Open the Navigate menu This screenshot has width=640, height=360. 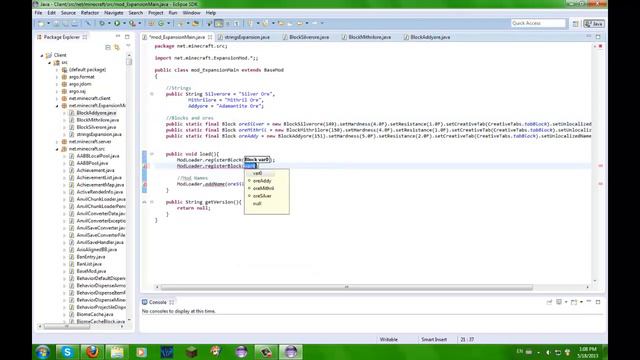(113, 13)
